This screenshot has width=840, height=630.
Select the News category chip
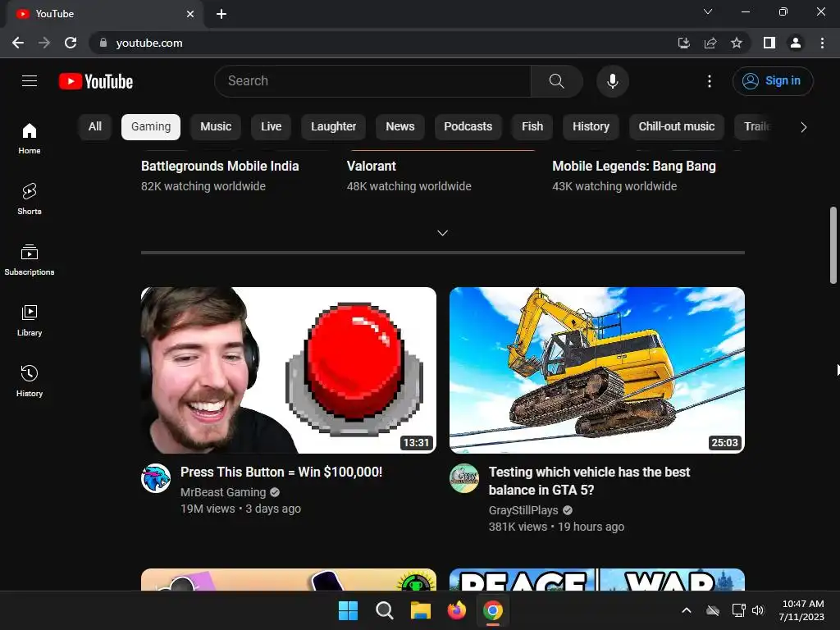coord(400,127)
